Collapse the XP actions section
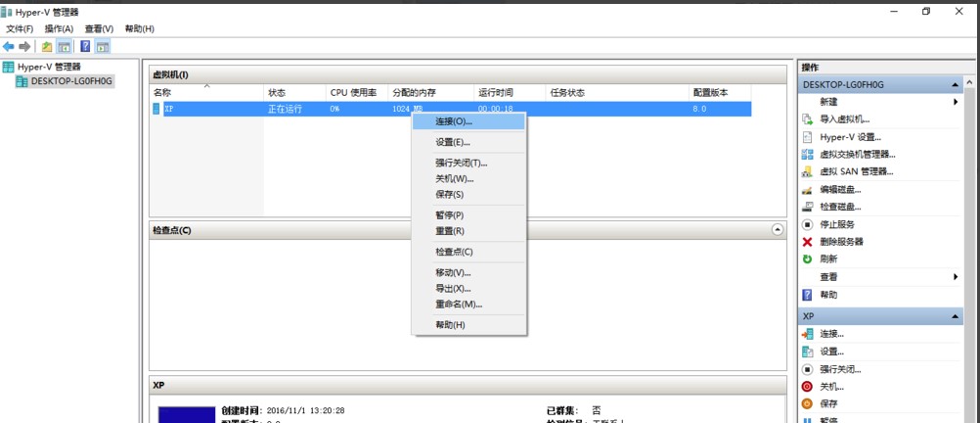Viewport: 980px width, 423px height. 955,317
